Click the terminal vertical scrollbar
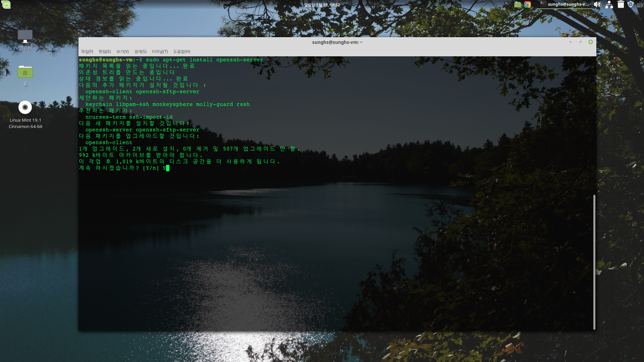This screenshot has width=644, height=362. click(x=594, y=261)
